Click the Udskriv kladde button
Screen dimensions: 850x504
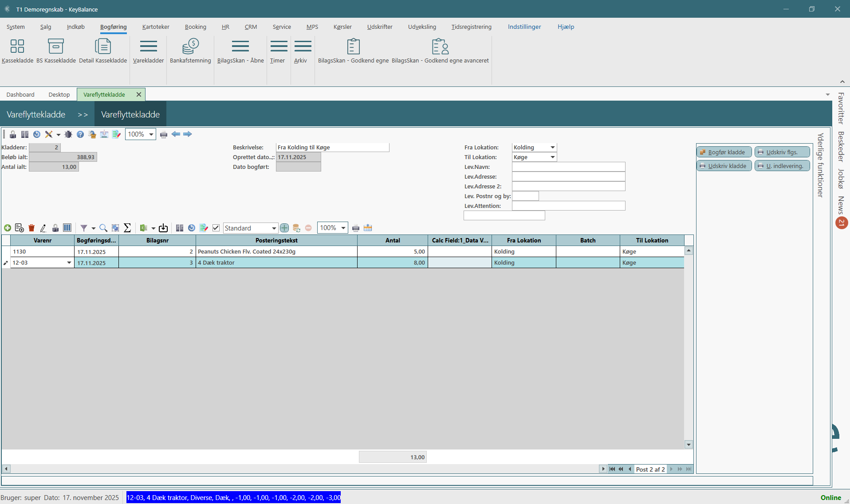(724, 166)
